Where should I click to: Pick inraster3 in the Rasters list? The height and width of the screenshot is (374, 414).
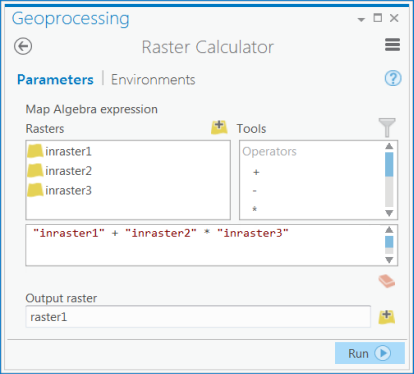[68, 190]
